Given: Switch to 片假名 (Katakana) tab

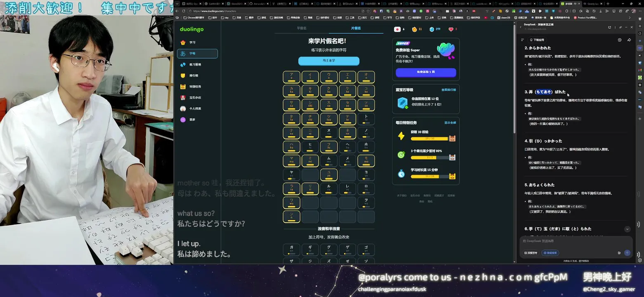Looking at the screenshot, I should [356, 28].
